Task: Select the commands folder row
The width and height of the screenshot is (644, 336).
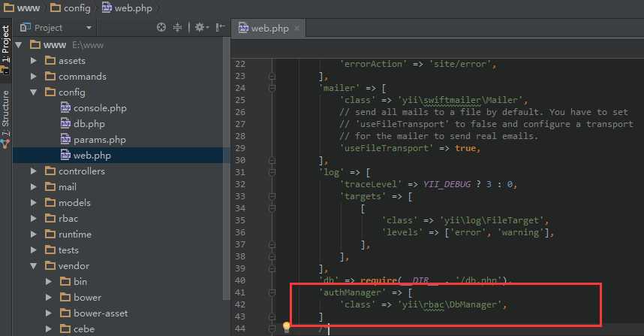Action: 119,77
